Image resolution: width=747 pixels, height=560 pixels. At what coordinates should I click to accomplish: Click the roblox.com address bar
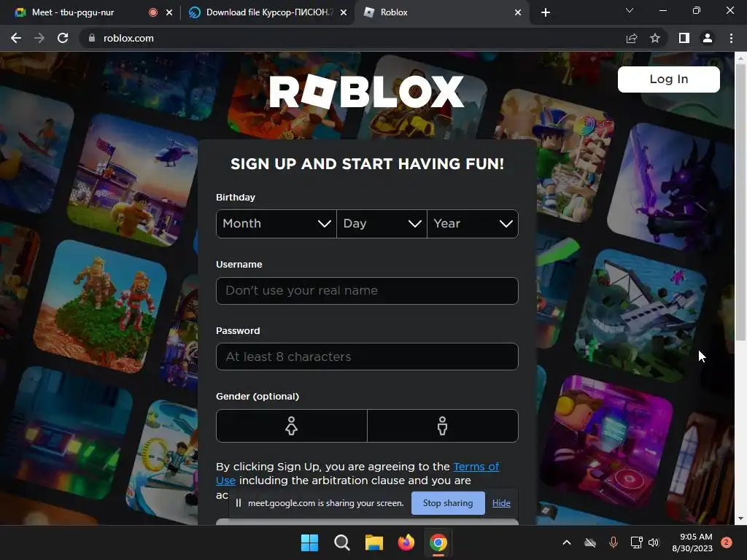pos(352,38)
